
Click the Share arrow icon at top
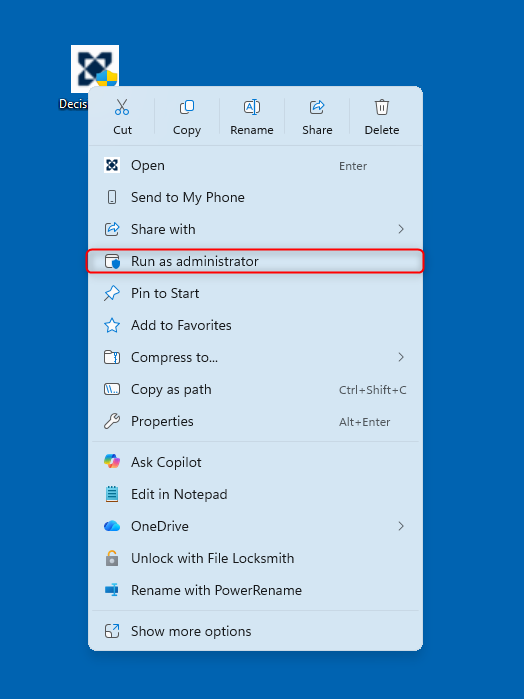point(317,107)
